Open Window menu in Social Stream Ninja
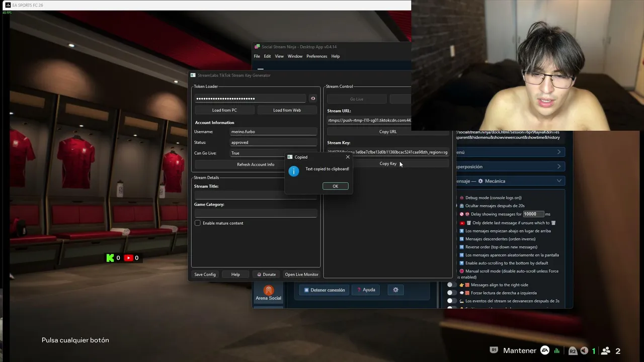The height and width of the screenshot is (362, 644). 295,56
